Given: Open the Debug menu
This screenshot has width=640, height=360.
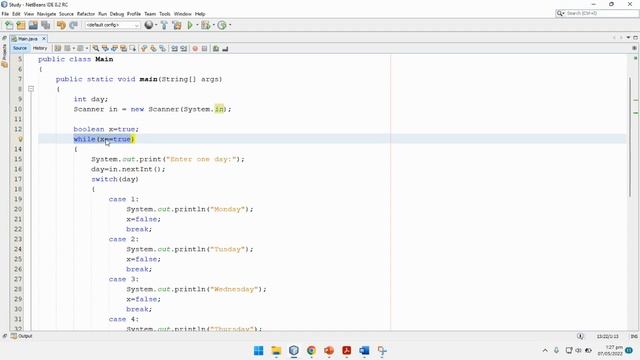Looking at the screenshot, I should pos(117,14).
